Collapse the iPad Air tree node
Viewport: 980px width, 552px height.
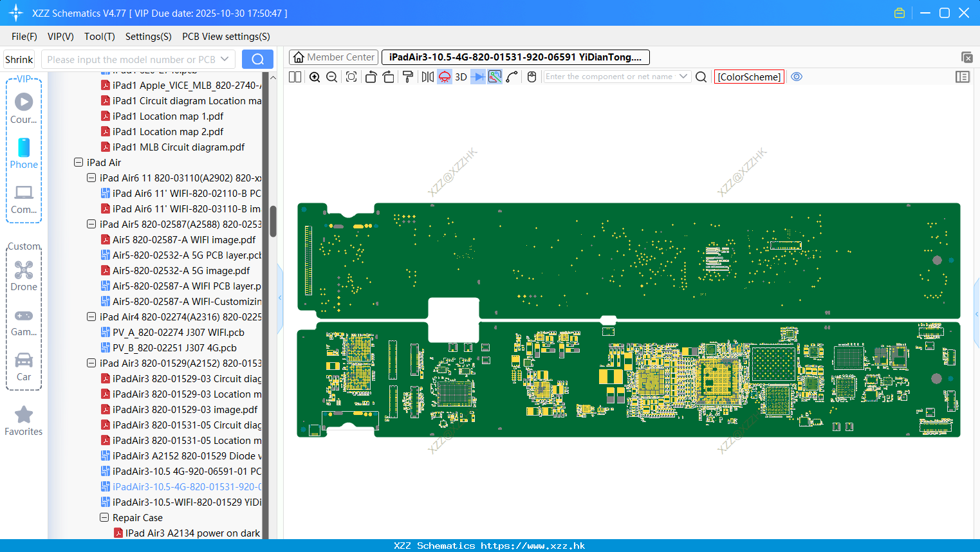click(x=79, y=163)
